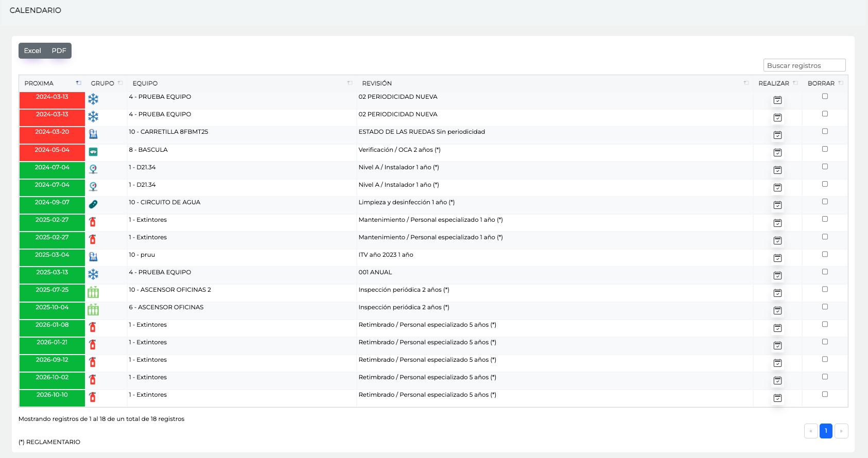This screenshot has width=868, height=458.
Task: Click Mostrando registros summary text
Action: [101, 419]
